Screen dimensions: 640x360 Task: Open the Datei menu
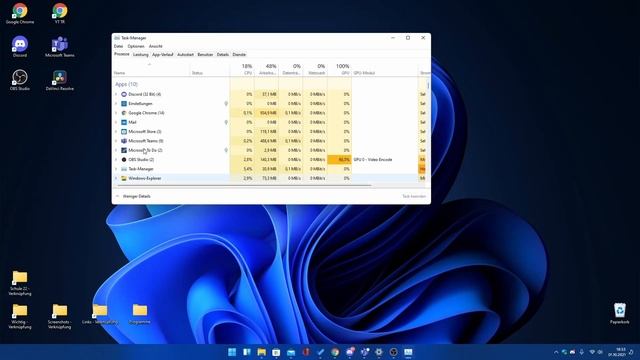coord(118,46)
